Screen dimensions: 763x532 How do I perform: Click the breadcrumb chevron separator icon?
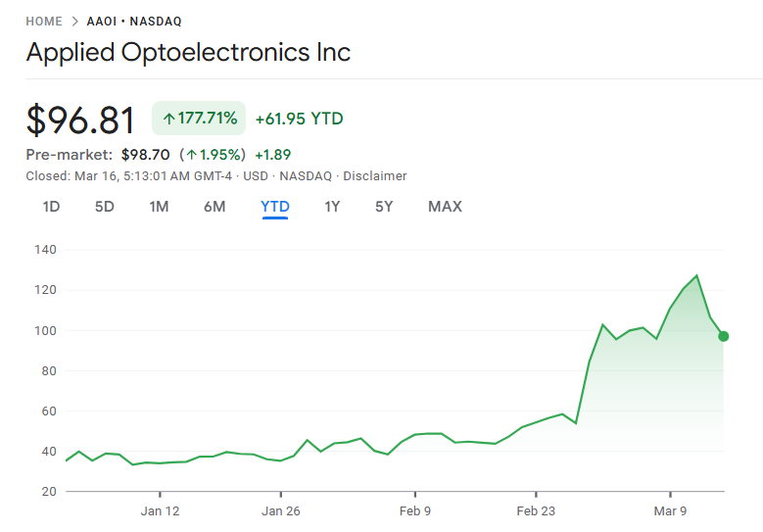(x=74, y=22)
